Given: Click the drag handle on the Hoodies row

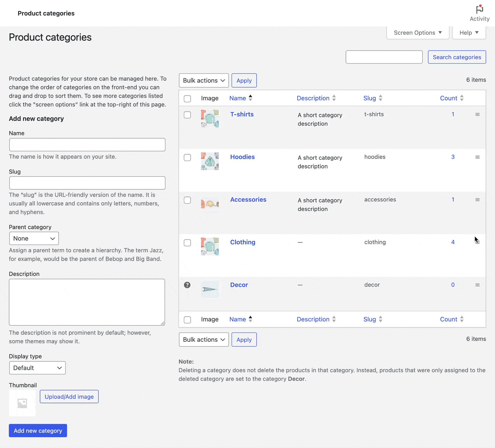Looking at the screenshot, I should point(477,157).
